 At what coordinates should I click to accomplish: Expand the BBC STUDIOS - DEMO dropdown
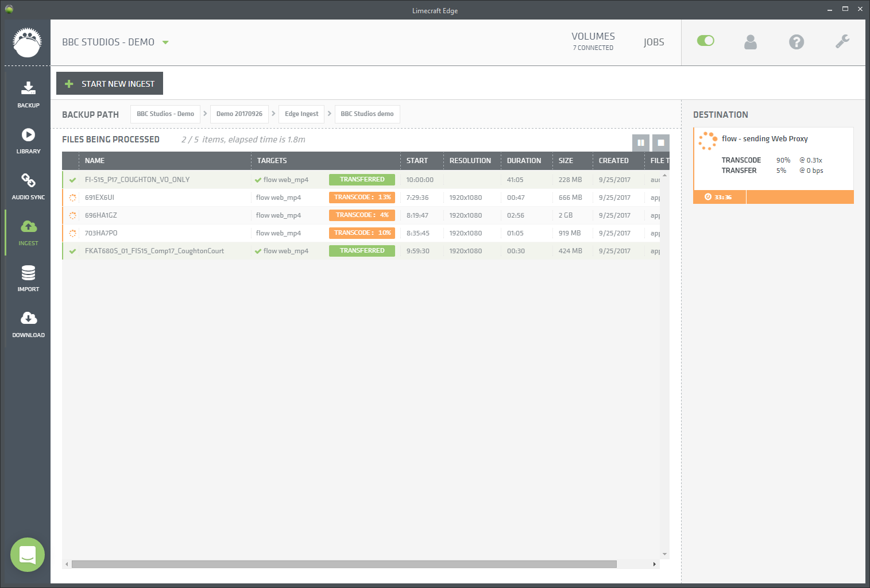(165, 41)
